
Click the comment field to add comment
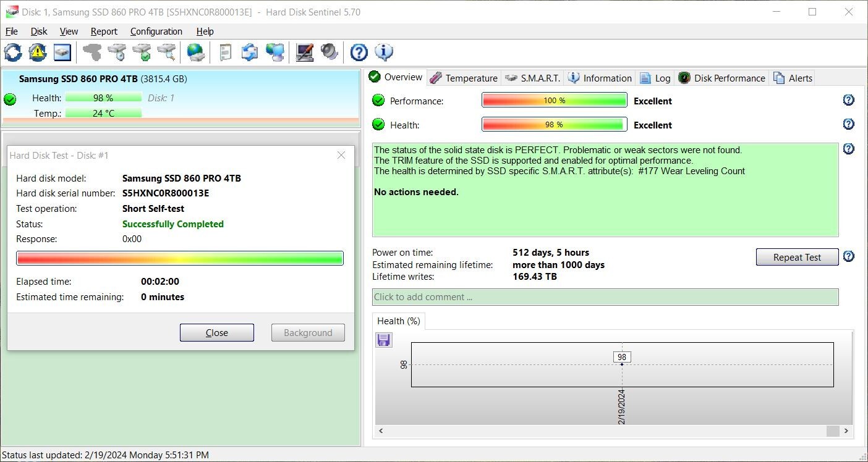pos(605,297)
